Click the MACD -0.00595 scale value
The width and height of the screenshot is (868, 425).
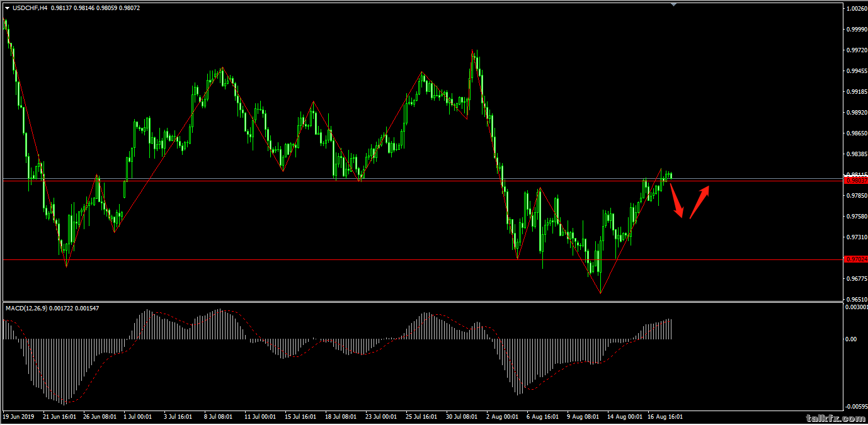coord(855,407)
